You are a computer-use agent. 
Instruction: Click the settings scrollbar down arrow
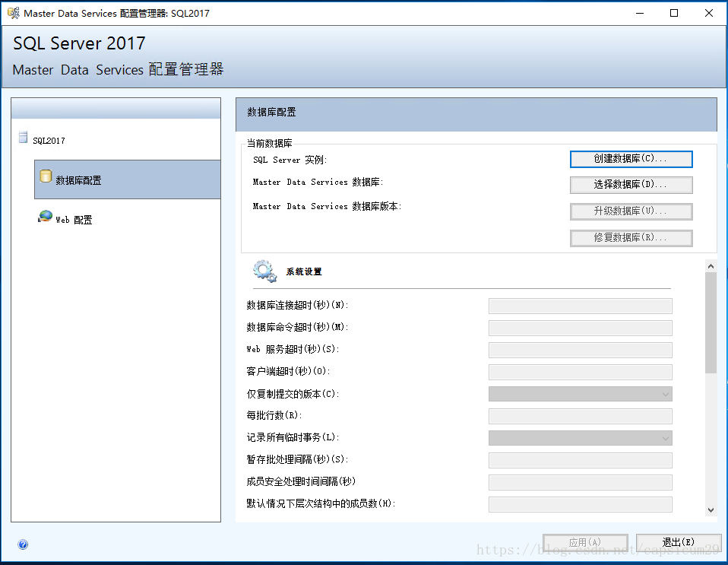(x=711, y=510)
